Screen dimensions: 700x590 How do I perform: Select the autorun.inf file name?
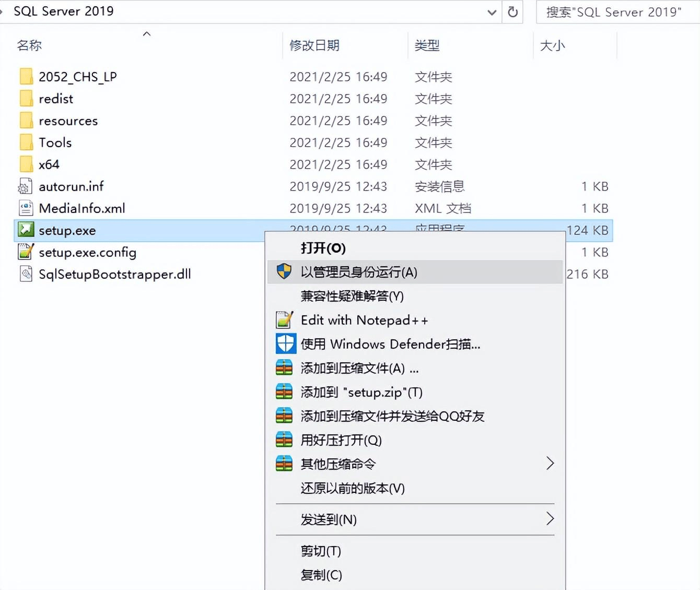(x=71, y=186)
